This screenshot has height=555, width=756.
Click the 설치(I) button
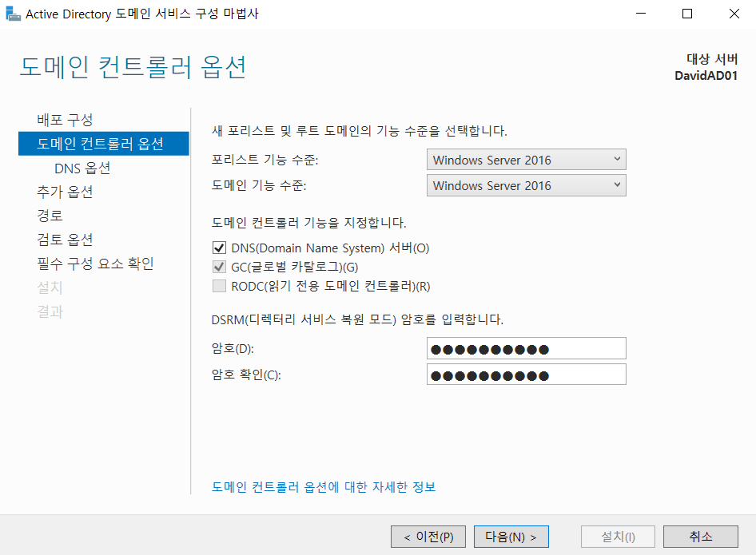[x=618, y=537]
